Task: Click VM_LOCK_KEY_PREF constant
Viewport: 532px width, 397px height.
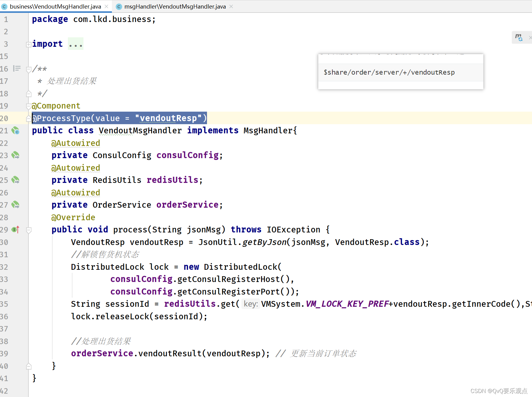Action: coord(347,304)
